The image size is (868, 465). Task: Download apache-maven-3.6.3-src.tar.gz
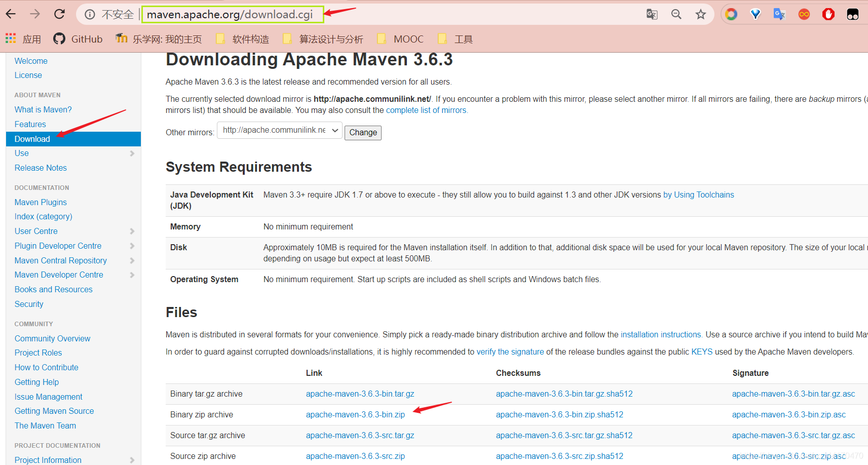(x=360, y=435)
